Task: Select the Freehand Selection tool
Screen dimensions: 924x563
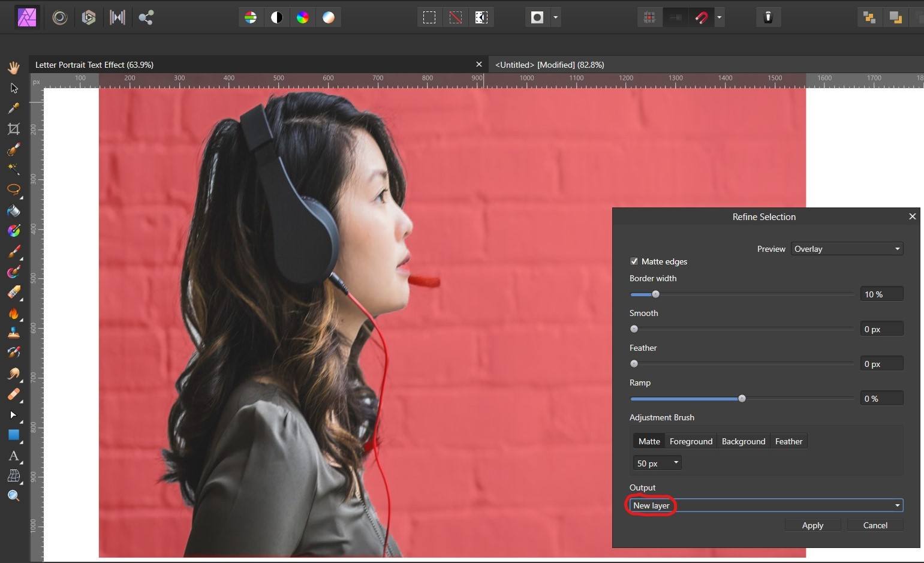Action: (14, 190)
